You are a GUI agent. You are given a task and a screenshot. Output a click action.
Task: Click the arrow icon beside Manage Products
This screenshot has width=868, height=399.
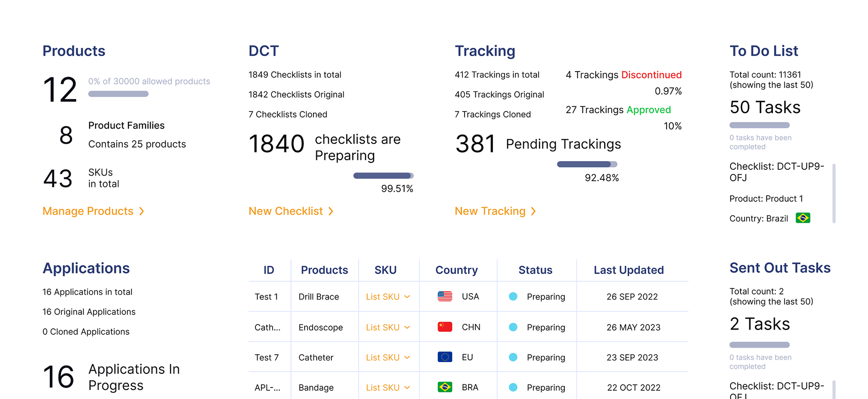[x=142, y=211]
